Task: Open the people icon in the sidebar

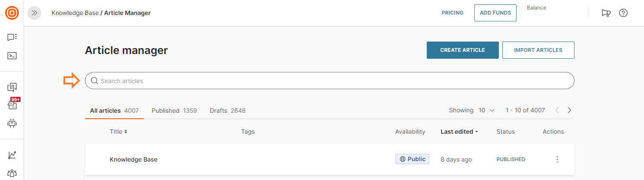Action: (x=12, y=173)
